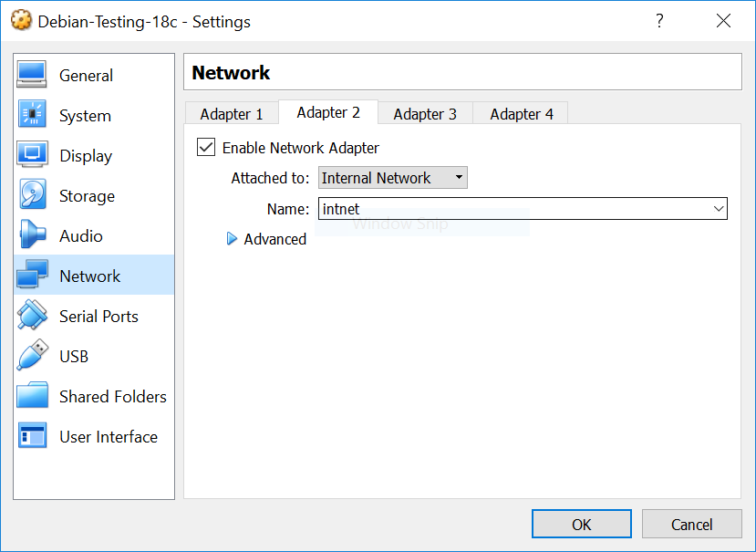
Task: Select the User Interface icon
Action: (x=32, y=436)
